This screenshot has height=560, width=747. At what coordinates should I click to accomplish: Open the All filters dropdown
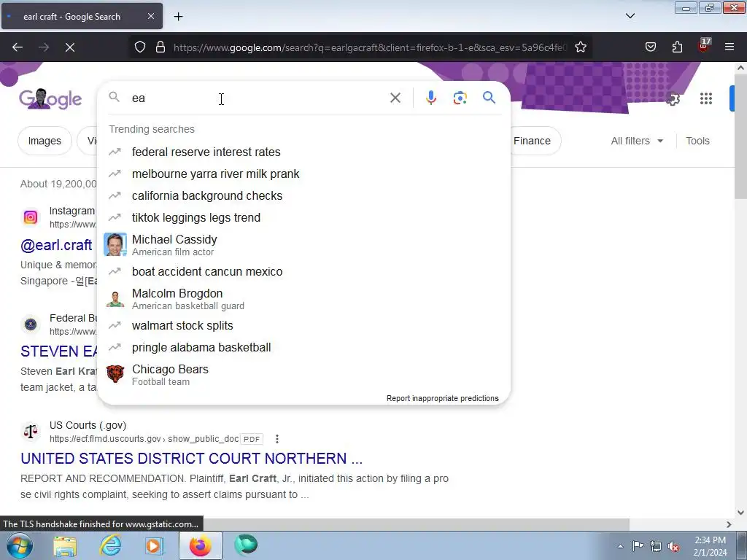coord(637,141)
